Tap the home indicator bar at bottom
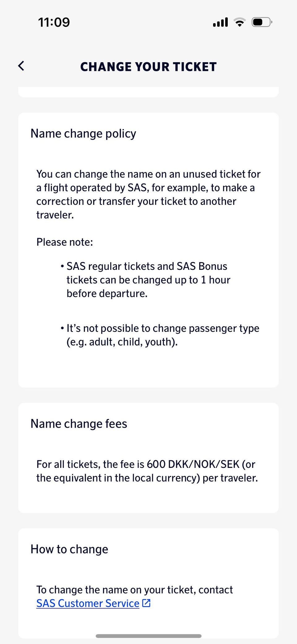 [x=148, y=636]
